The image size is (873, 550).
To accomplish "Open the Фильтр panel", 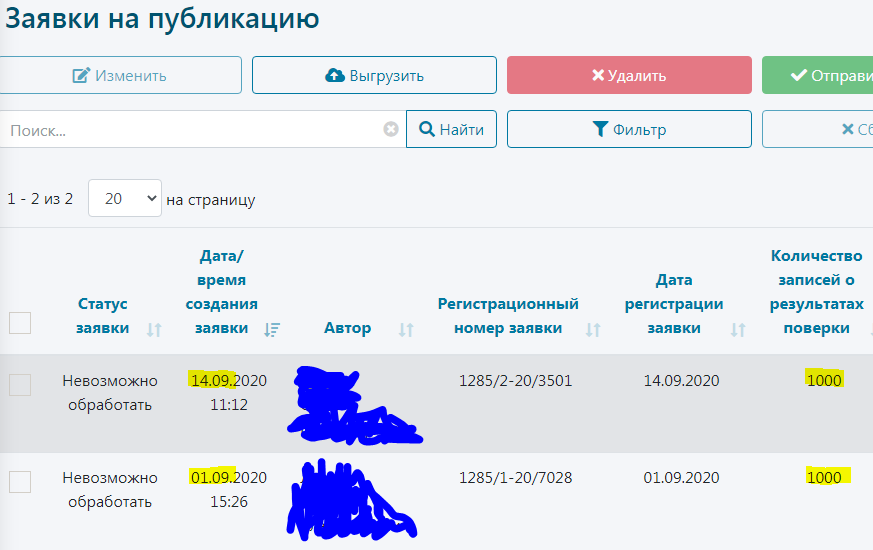I will [x=629, y=129].
